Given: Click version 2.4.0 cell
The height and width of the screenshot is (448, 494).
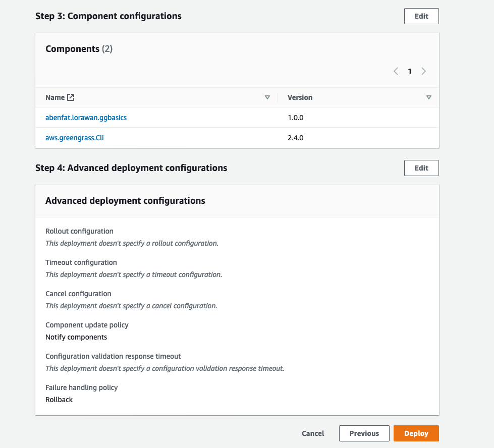Looking at the screenshot, I should pyautogui.click(x=295, y=138).
